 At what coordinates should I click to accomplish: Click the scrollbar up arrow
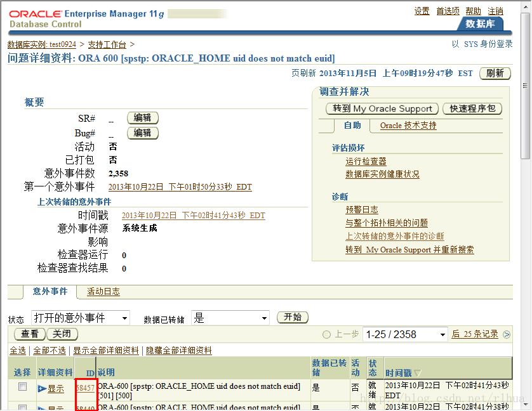525,6
